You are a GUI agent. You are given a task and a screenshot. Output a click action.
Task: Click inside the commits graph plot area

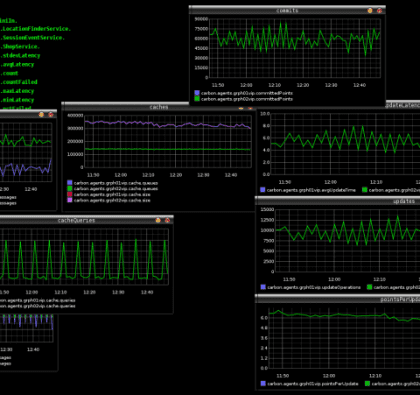(295, 48)
